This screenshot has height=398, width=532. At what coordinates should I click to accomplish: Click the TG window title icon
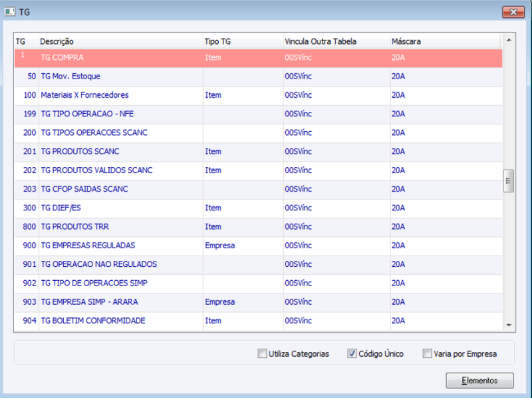click(9, 12)
